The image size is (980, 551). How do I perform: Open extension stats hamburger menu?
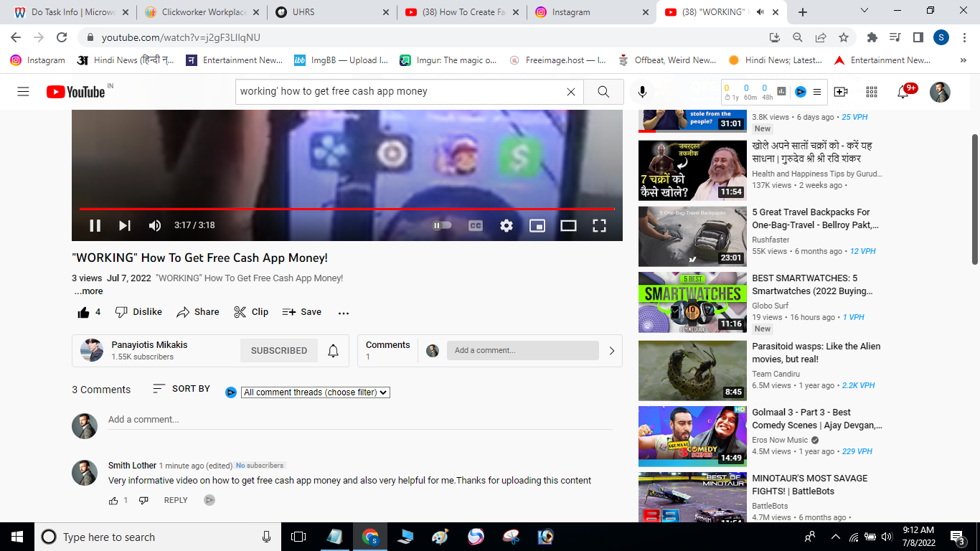click(x=817, y=92)
